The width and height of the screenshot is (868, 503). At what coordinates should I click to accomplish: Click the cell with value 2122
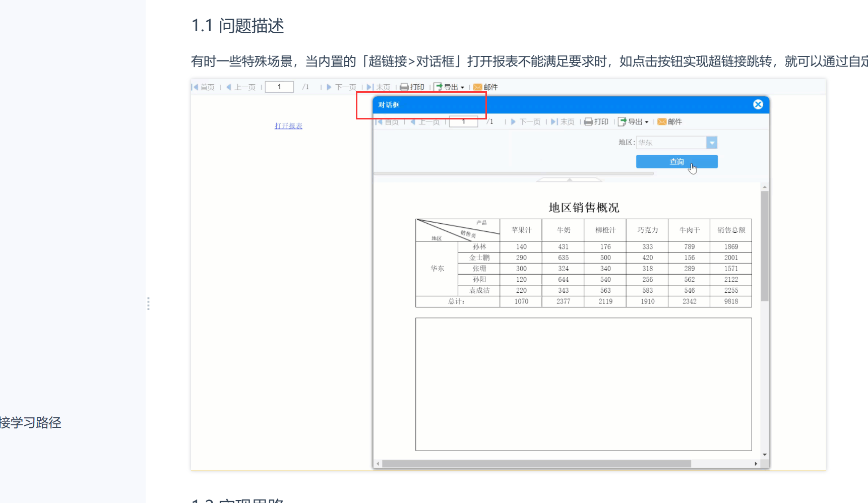pyautogui.click(x=731, y=280)
